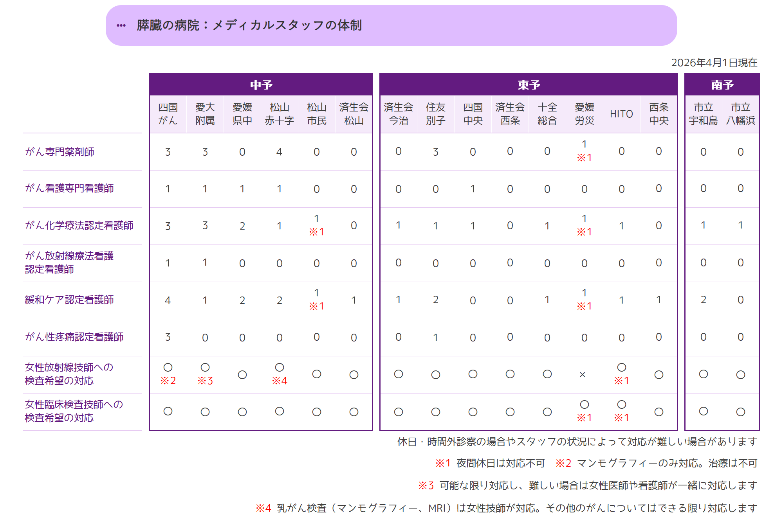Click the ※1 under 愛媛労災 in 緩和ケア認定看護師 row
Screen dimensions: 783x532
(x=584, y=306)
